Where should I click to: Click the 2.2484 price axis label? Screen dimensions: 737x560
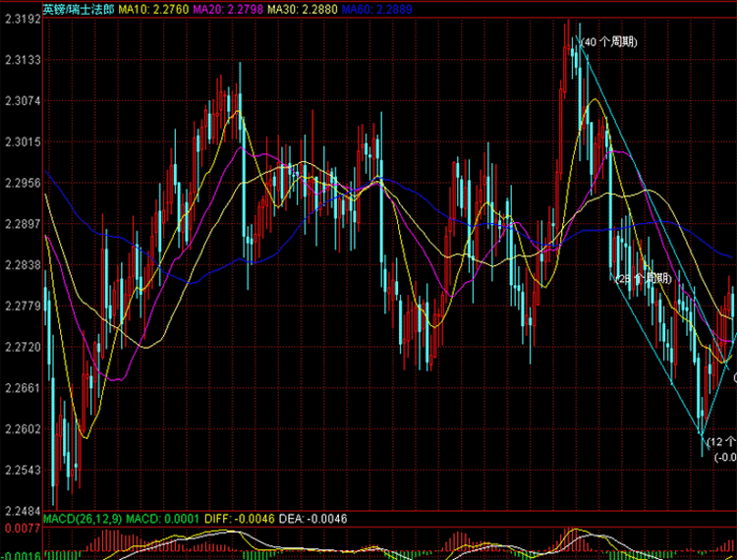pyautogui.click(x=21, y=512)
